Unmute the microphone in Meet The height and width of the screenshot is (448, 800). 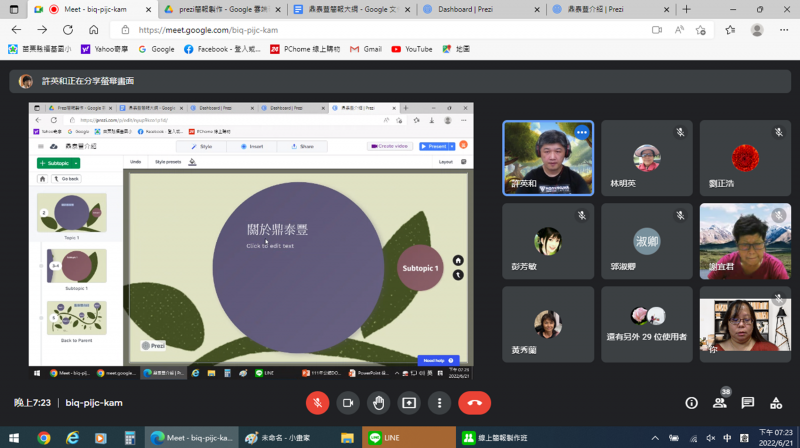point(317,402)
